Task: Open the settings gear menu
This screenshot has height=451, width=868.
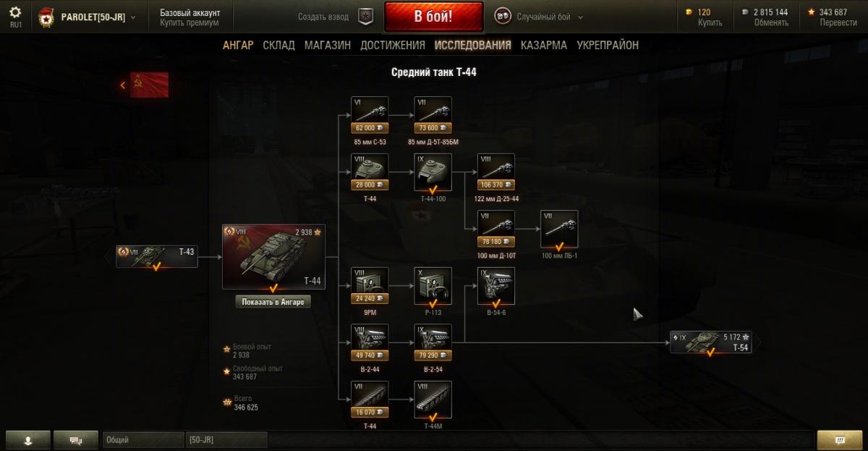Action: pyautogui.click(x=15, y=12)
